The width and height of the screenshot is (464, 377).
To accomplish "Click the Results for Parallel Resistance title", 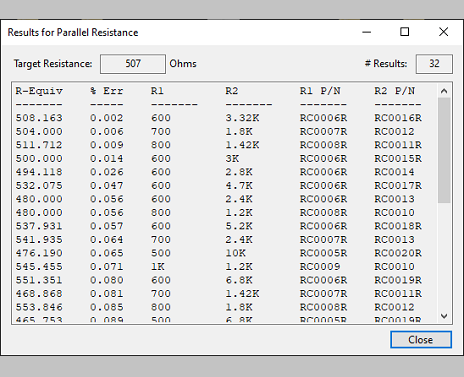I will [73, 32].
